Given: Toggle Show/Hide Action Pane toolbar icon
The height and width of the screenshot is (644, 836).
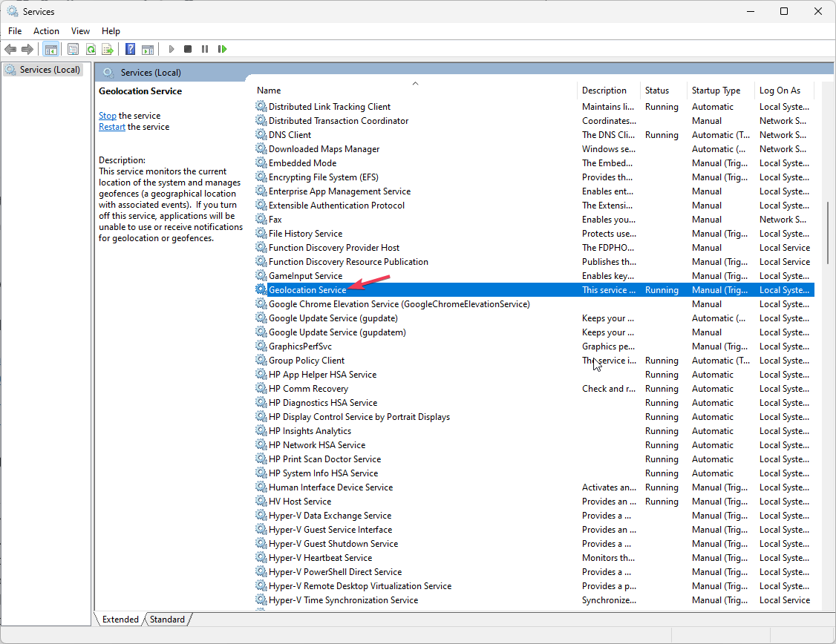Looking at the screenshot, I should (x=148, y=49).
